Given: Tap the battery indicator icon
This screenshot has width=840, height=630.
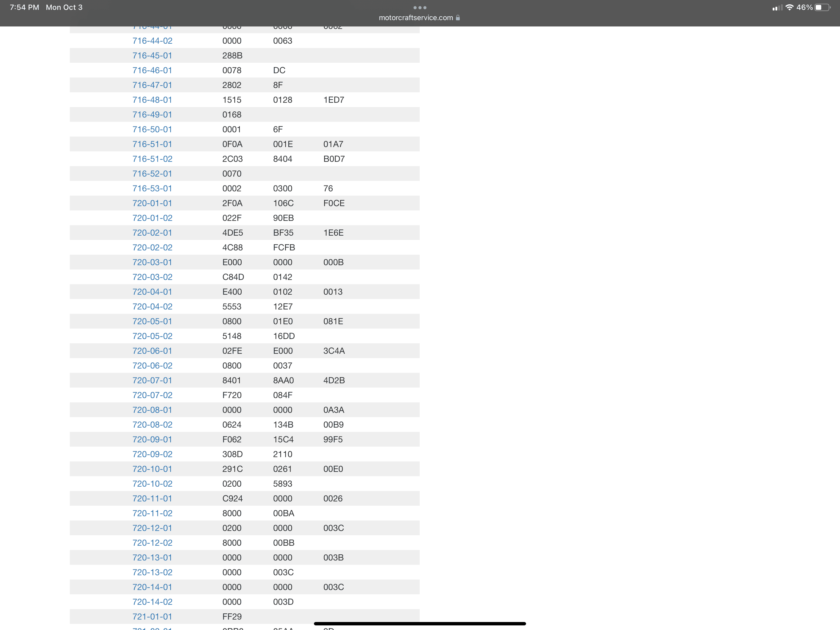Looking at the screenshot, I should click(822, 8).
